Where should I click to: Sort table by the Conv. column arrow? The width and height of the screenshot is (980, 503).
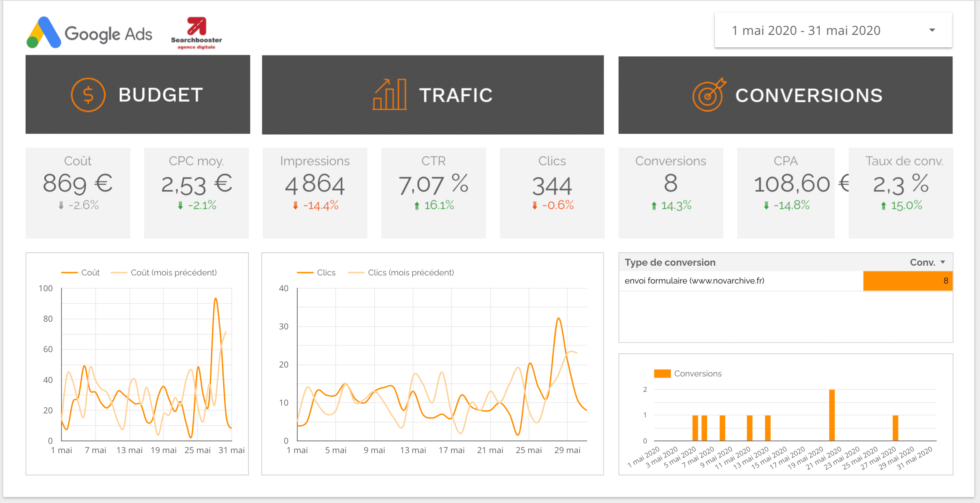(943, 262)
